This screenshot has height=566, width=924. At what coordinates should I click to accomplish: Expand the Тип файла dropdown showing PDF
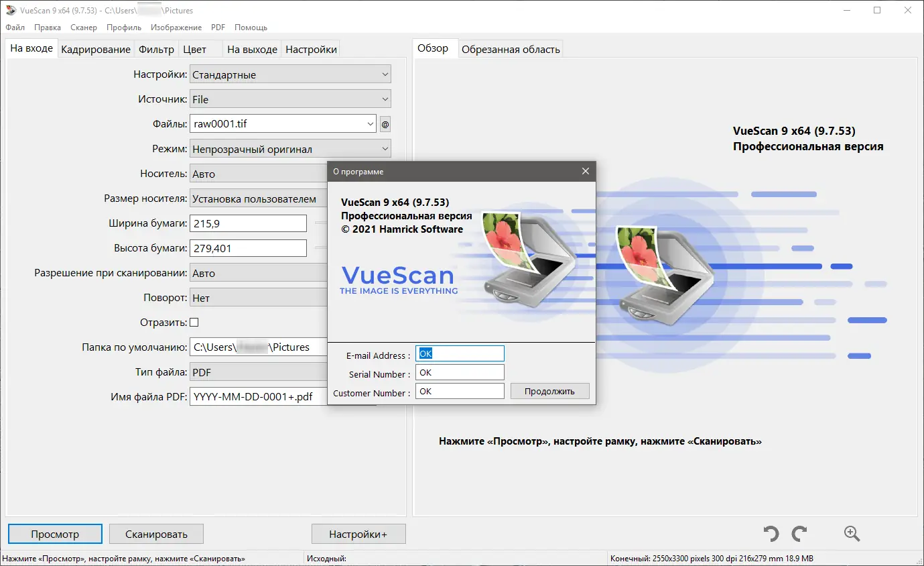point(259,372)
